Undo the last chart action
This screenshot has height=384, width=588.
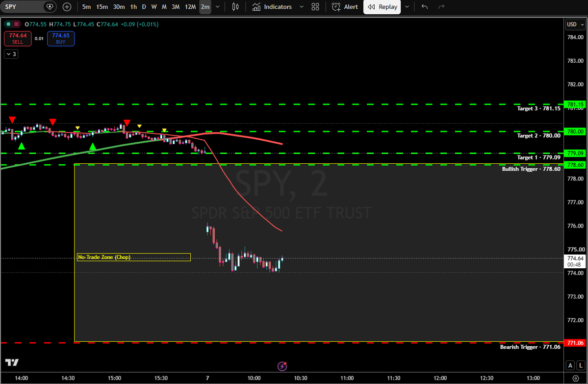[425, 7]
